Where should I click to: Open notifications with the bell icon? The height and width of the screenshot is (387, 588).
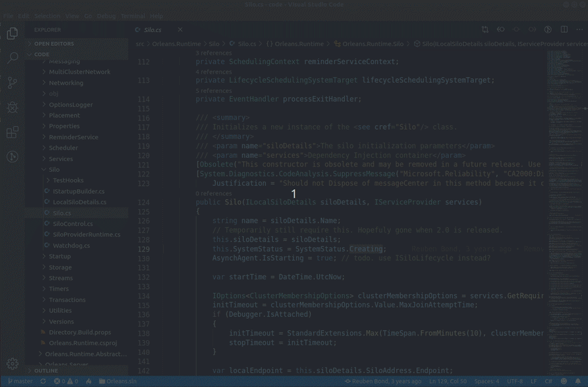578,382
